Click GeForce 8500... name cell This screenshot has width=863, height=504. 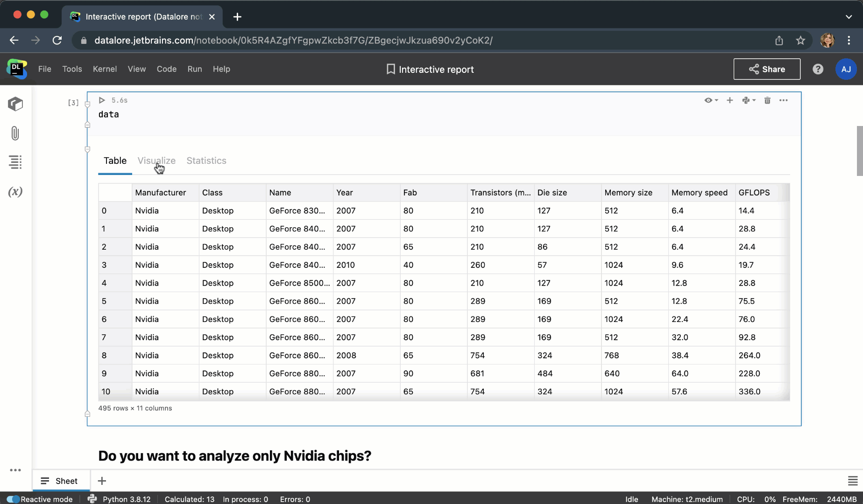pos(299,283)
